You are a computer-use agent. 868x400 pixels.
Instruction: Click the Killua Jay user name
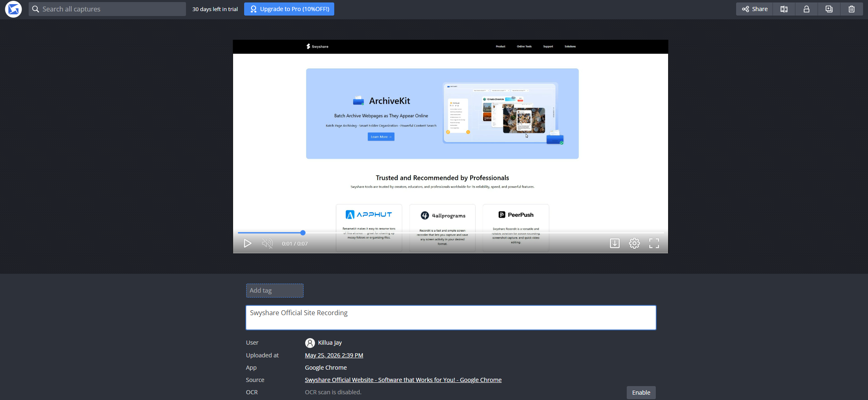330,343
